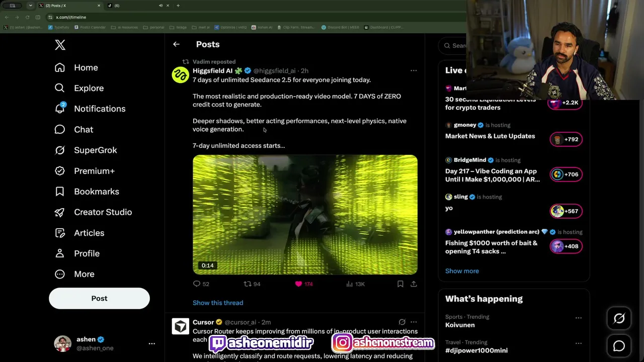Toggle the browser side panel button
The width and height of the screenshot is (644, 362).
pyautogui.click(x=38, y=17)
